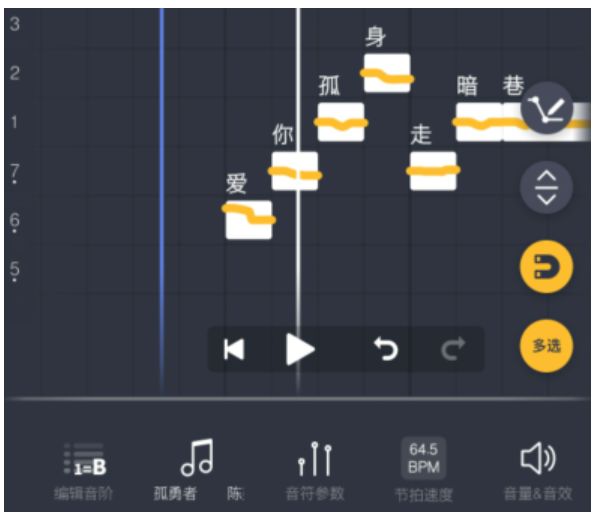Select the 爱 note block
The width and height of the screenshot is (595, 521).
pyautogui.click(x=249, y=220)
